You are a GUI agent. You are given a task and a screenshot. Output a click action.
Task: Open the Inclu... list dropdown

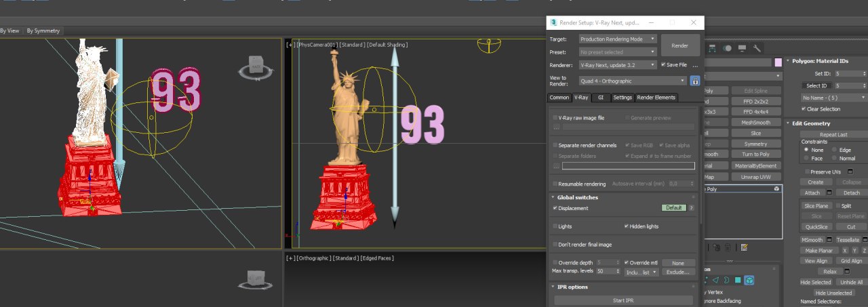pos(640,272)
